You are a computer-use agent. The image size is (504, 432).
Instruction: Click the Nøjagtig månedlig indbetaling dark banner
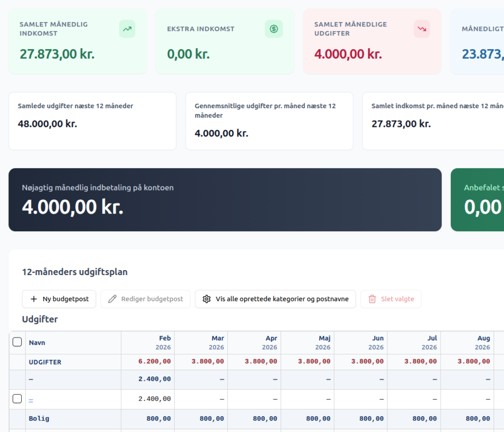tap(225, 200)
